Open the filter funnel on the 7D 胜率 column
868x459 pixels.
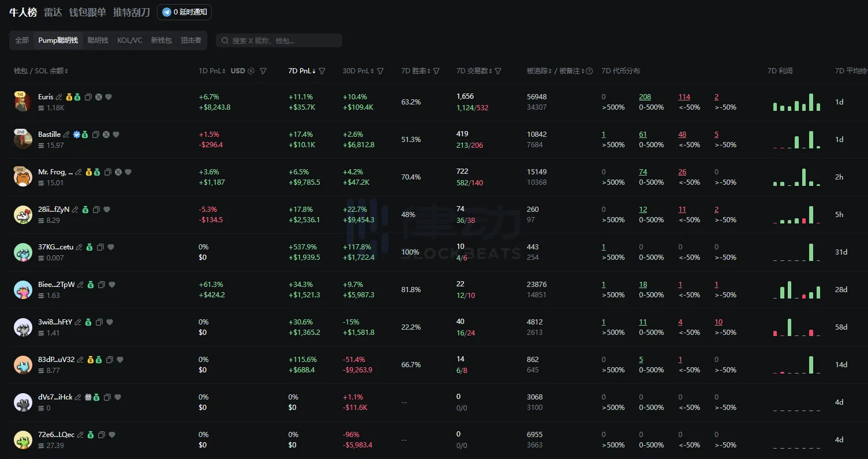point(437,71)
